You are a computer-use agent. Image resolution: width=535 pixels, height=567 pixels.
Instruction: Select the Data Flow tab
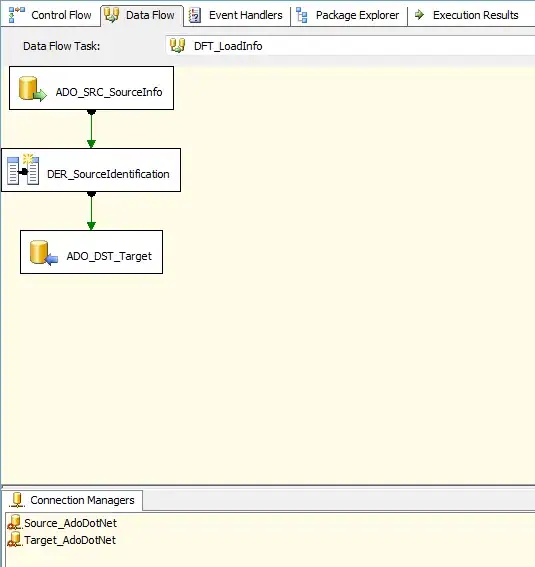coord(142,15)
